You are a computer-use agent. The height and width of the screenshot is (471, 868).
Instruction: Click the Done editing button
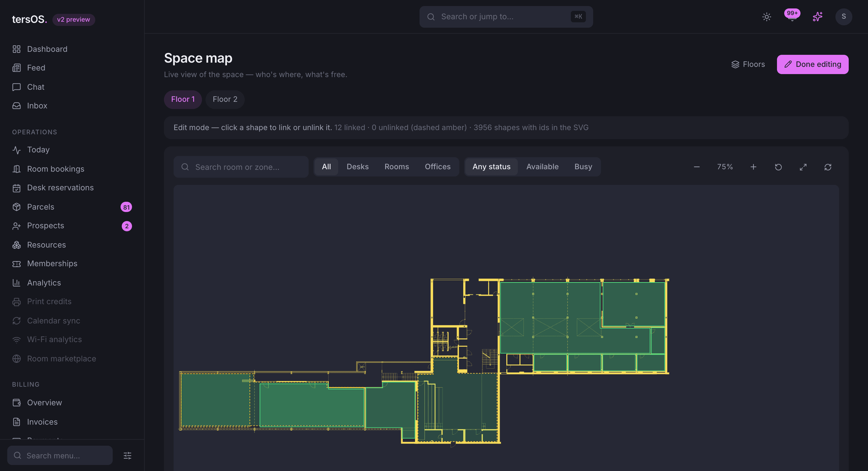pyautogui.click(x=813, y=64)
